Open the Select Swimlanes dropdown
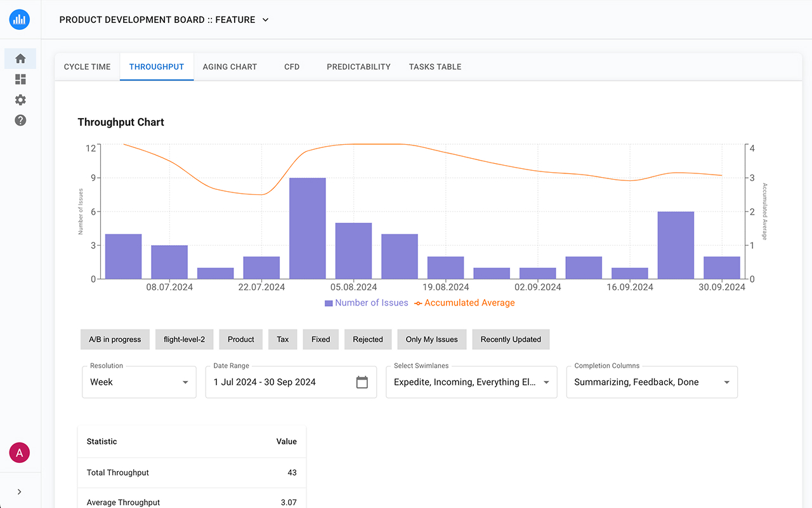Viewport: 812px width, 508px height. tap(471, 382)
